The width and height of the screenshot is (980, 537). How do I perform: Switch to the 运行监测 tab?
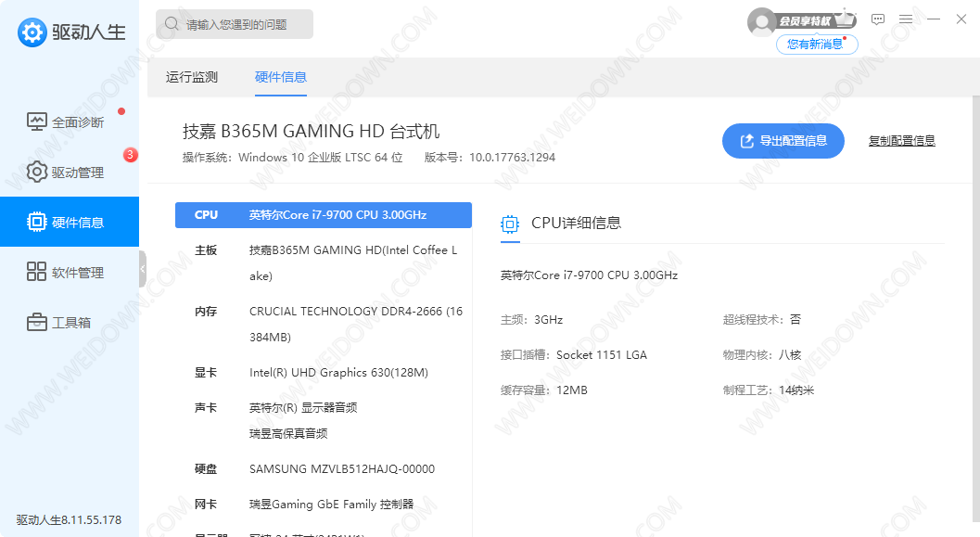[191, 77]
